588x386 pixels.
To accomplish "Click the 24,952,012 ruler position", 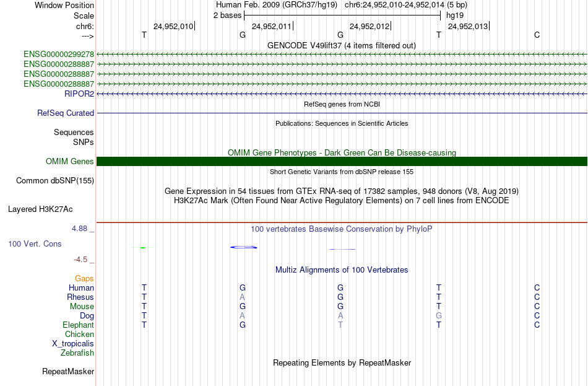I will pos(370,26).
